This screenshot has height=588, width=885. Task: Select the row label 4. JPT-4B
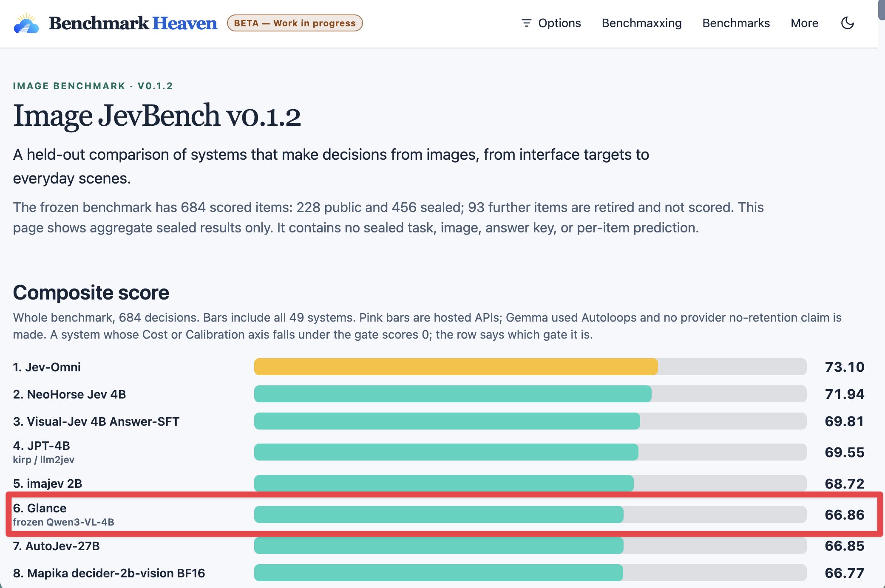click(41, 446)
